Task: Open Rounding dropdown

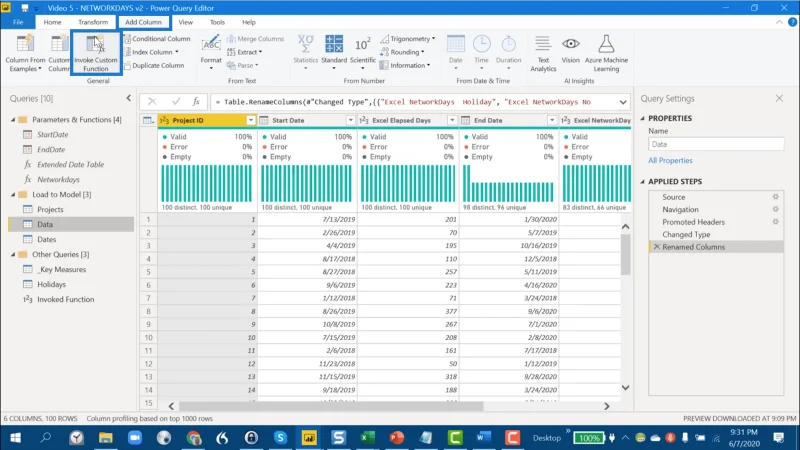Action: point(422,52)
